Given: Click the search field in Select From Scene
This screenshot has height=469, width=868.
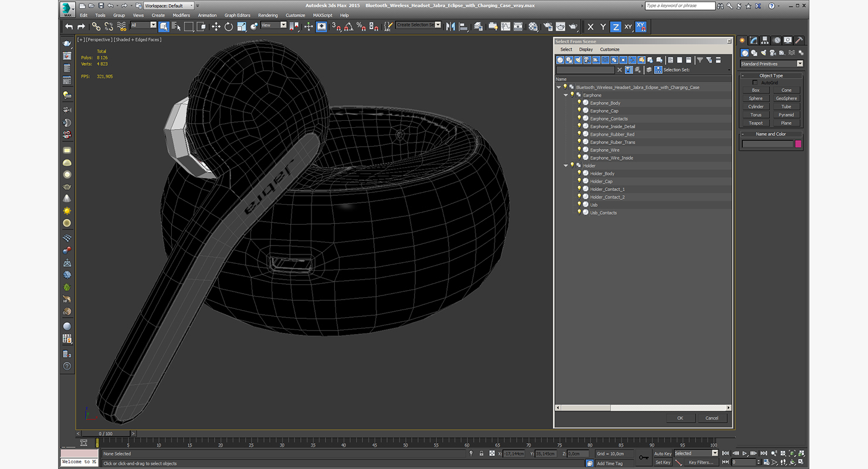Looking at the screenshot, I should point(585,70).
